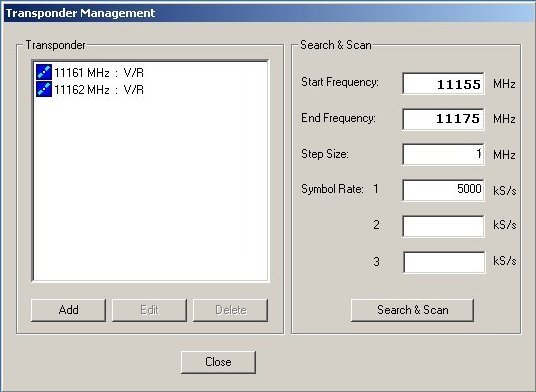Focus the End Frequency field showing 11175
The height and width of the screenshot is (392, 536).
click(x=443, y=119)
